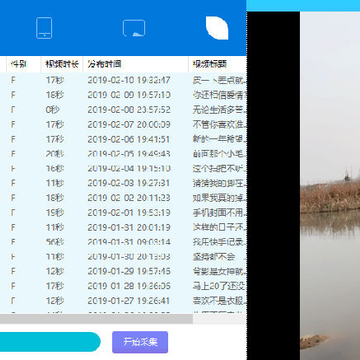Click the screen cast monitor icon
360x360 pixels.
(x=134, y=28)
